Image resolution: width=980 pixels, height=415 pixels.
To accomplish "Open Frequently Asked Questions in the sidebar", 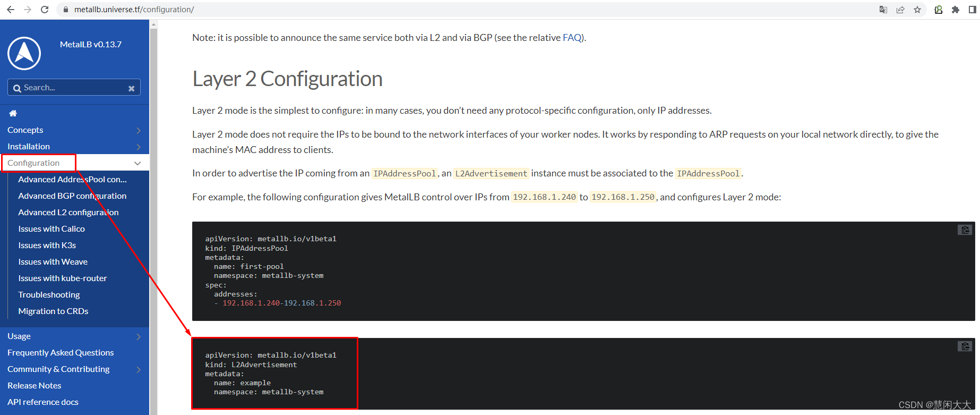I will (x=61, y=353).
